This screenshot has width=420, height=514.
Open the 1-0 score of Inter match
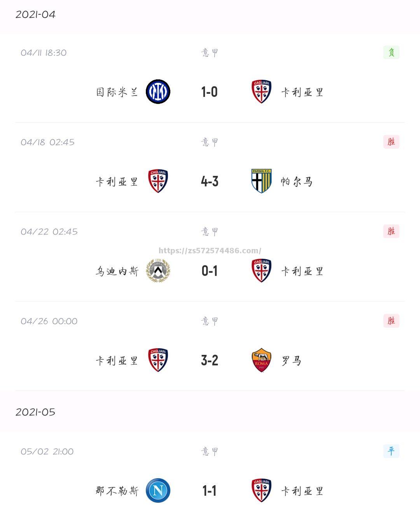[x=210, y=92]
